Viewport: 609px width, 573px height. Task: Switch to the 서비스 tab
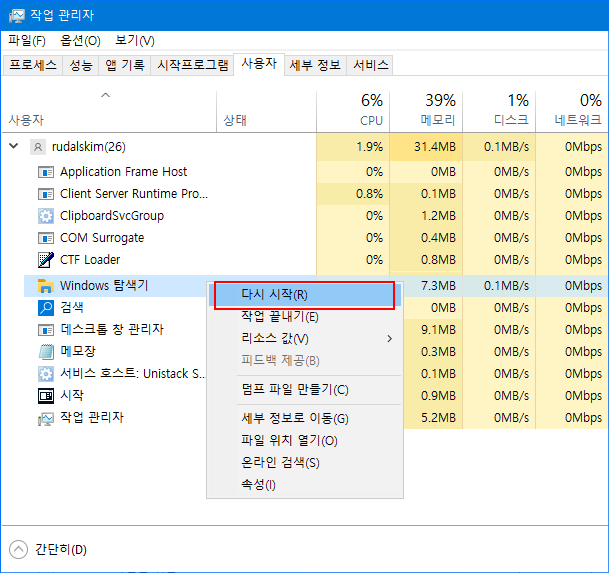click(371, 65)
